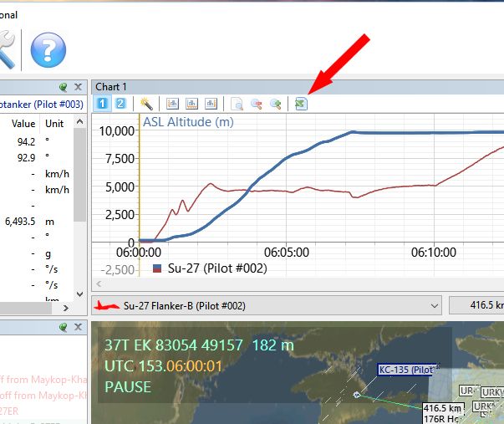Viewport: 504px width, 424px height.
Task: Toggle the chart series 1 button
Action: click(103, 104)
